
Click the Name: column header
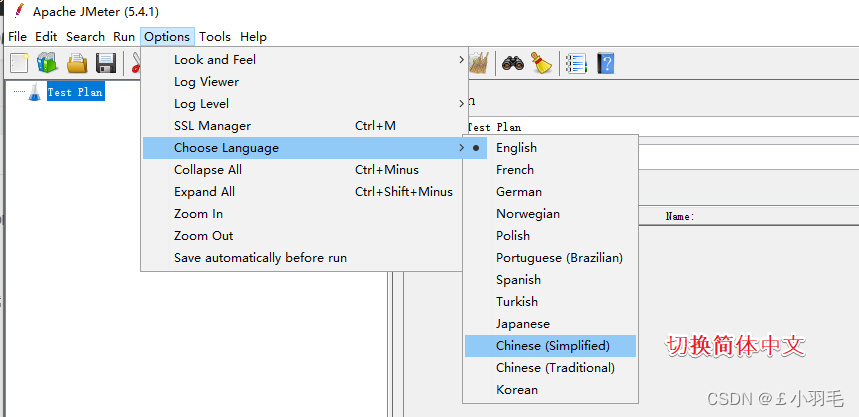pyautogui.click(x=680, y=216)
